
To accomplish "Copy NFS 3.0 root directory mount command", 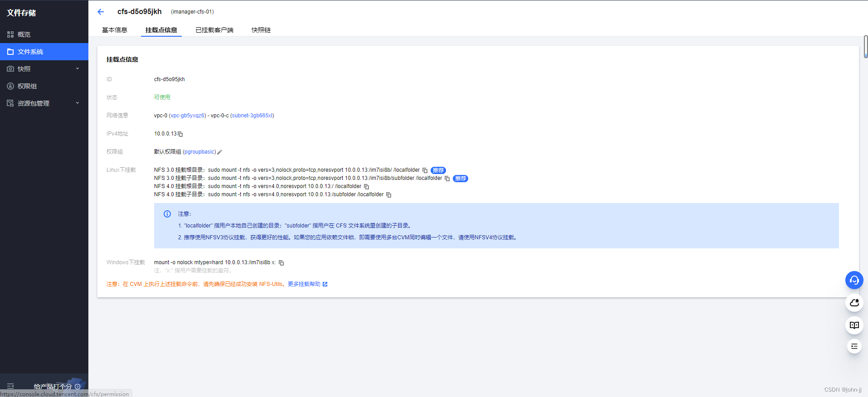I will tap(425, 170).
